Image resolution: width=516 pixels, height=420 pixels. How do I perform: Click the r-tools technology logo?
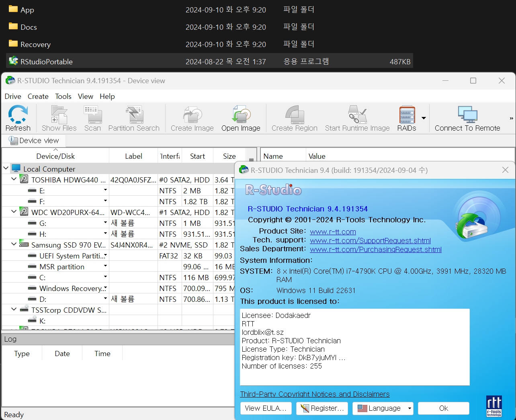(x=494, y=406)
